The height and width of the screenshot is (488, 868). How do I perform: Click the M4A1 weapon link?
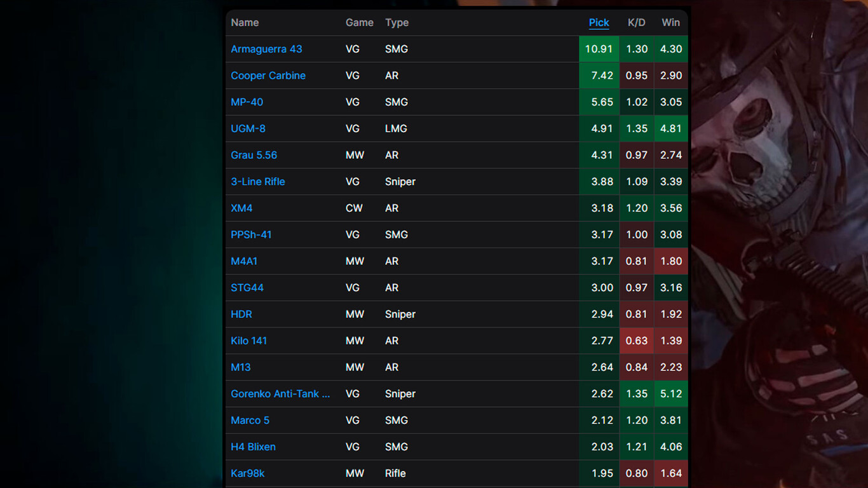[244, 261]
